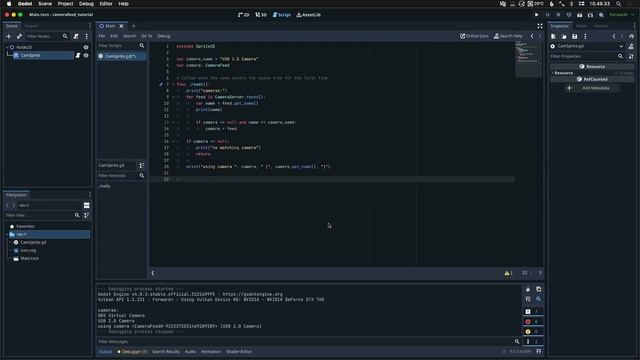Screen dimensions: 640x360
Task: Open the Inspector object dropdown for CamSprite.gd
Action: click(x=587, y=46)
